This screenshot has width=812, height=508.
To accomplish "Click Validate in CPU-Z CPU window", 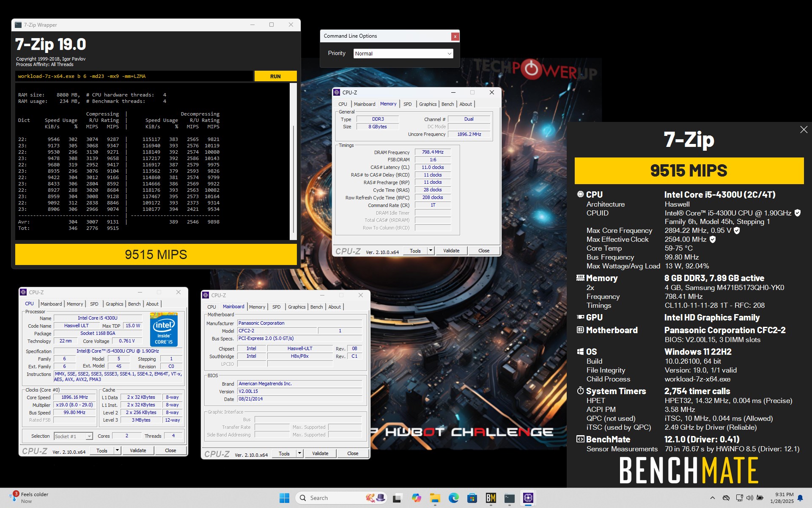I will click(x=138, y=450).
